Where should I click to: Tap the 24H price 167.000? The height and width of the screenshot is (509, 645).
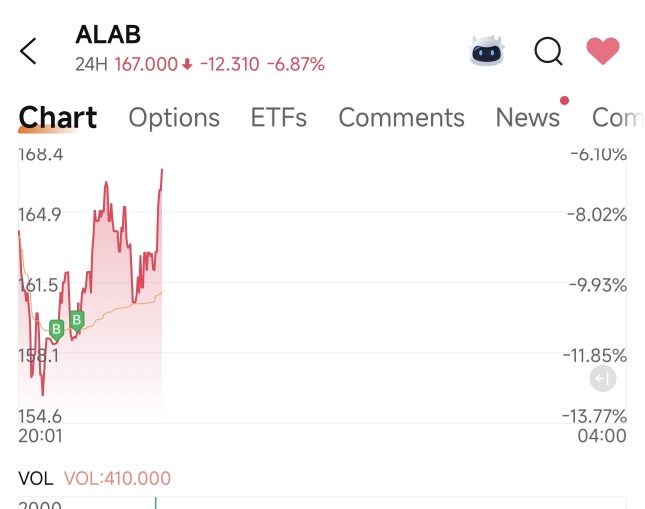146,65
